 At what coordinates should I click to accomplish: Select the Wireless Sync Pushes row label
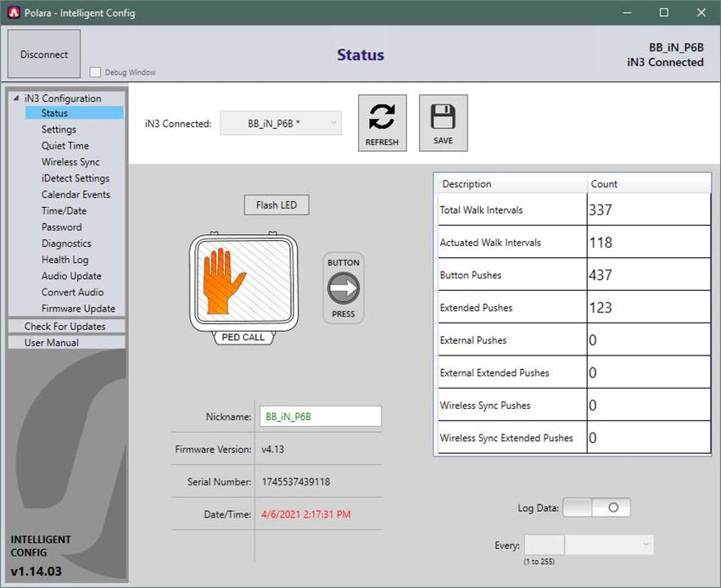pyautogui.click(x=485, y=406)
